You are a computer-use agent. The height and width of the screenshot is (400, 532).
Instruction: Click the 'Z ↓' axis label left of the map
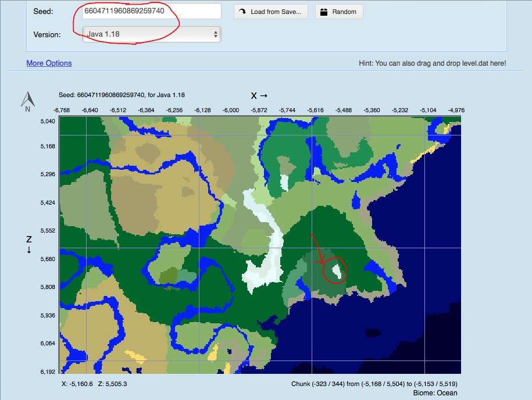[29, 244]
